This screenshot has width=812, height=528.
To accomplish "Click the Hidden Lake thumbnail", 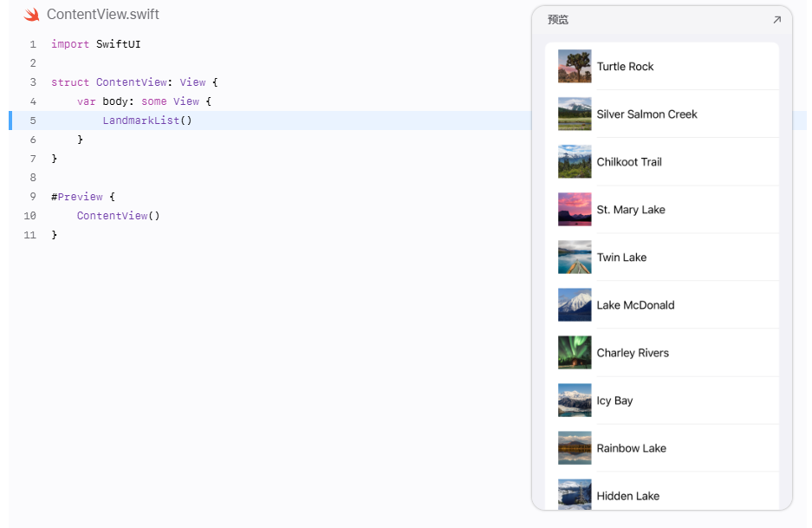I will (575, 494).
